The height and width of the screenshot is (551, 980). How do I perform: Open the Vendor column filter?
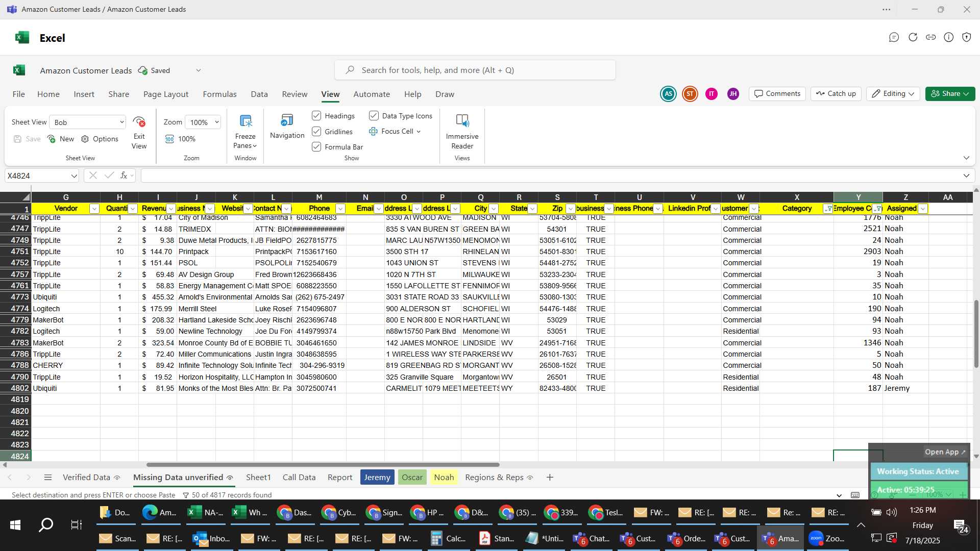[94, 209]
